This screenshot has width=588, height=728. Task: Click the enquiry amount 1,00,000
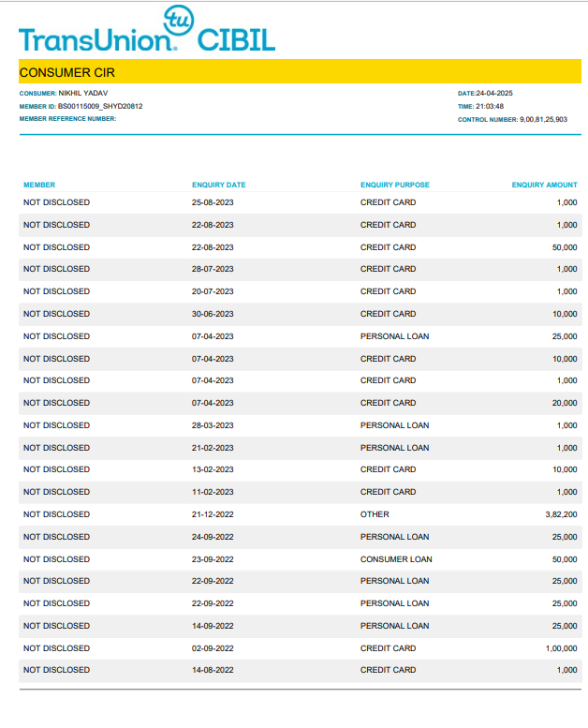561,648
